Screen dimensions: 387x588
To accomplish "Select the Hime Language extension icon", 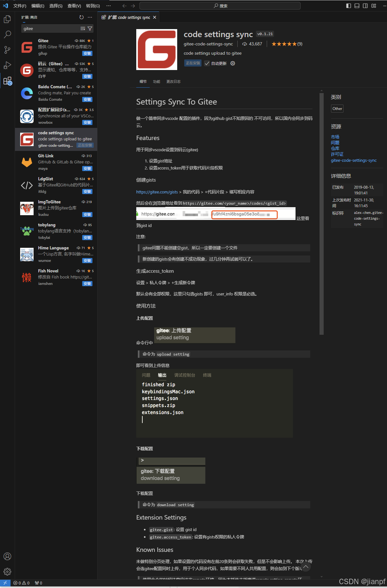I will pos(27,255).
